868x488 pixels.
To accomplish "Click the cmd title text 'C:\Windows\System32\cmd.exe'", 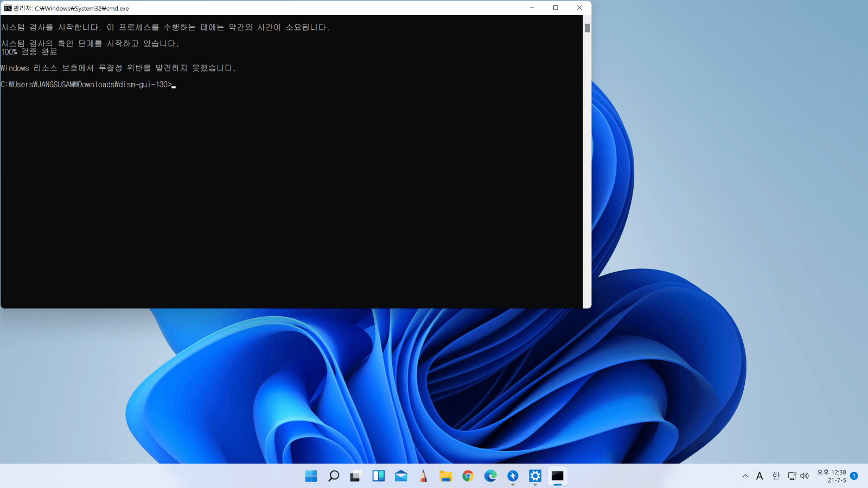I will pos(82,9).
